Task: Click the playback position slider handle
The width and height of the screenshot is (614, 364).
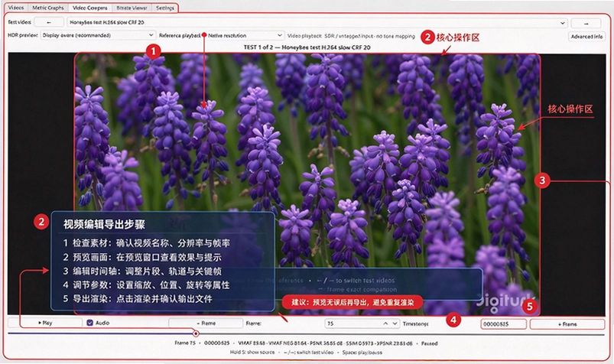Action: click(196, 333)
